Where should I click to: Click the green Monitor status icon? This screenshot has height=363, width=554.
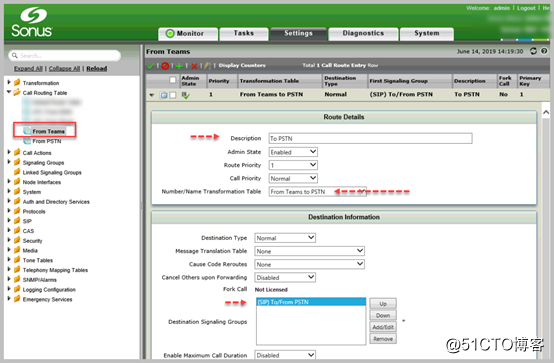coord(170,34)
